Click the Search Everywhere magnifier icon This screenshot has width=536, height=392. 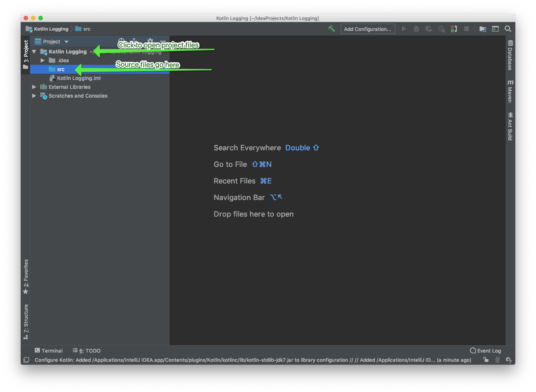coord(508,29)
